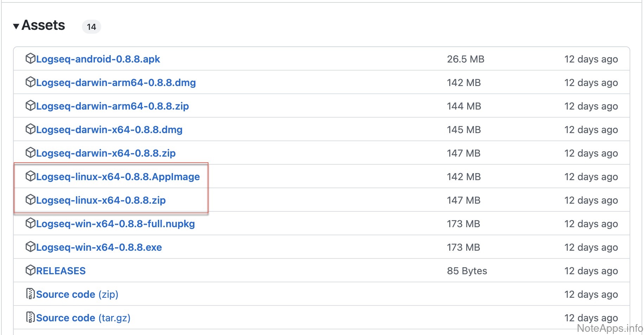This screenshot has height=335, width=644.
Task: Download Source code (tar.gz) archive
Action: coord(83,318)
